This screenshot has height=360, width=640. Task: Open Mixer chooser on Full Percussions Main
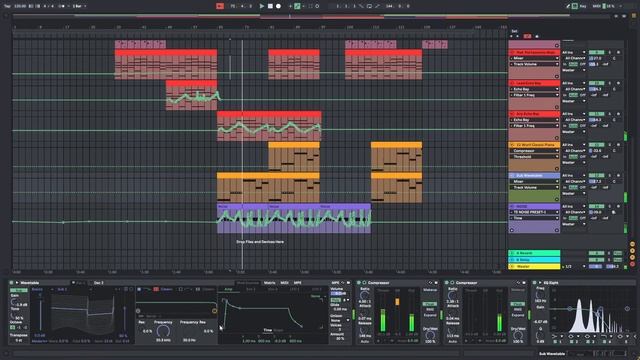click(534, 58)
